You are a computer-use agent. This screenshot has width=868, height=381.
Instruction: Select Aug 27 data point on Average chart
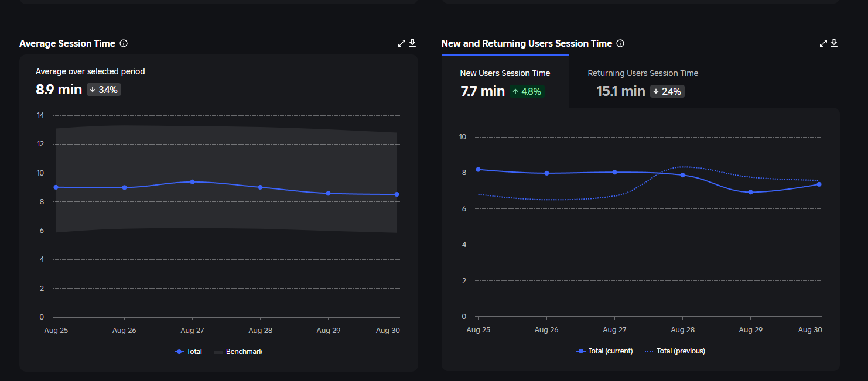[x=192, y=182]
